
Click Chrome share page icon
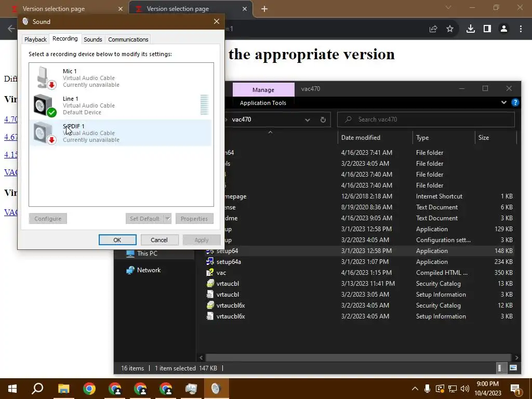433,29
